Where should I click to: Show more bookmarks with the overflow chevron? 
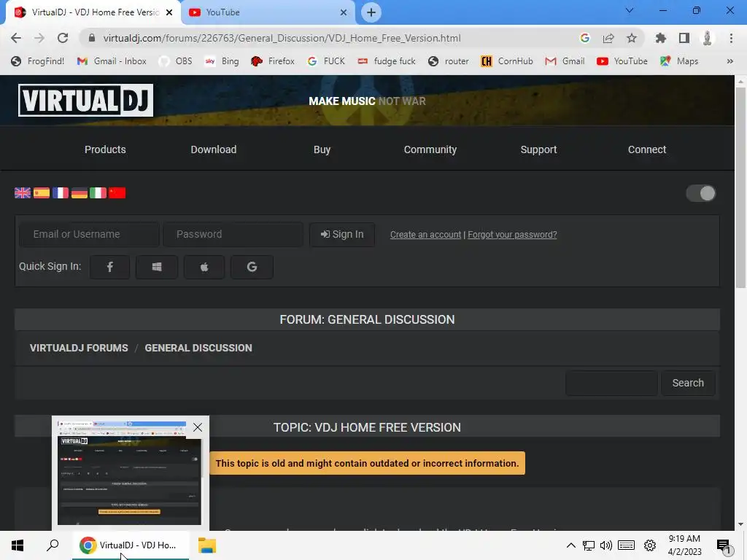(729, 61)
